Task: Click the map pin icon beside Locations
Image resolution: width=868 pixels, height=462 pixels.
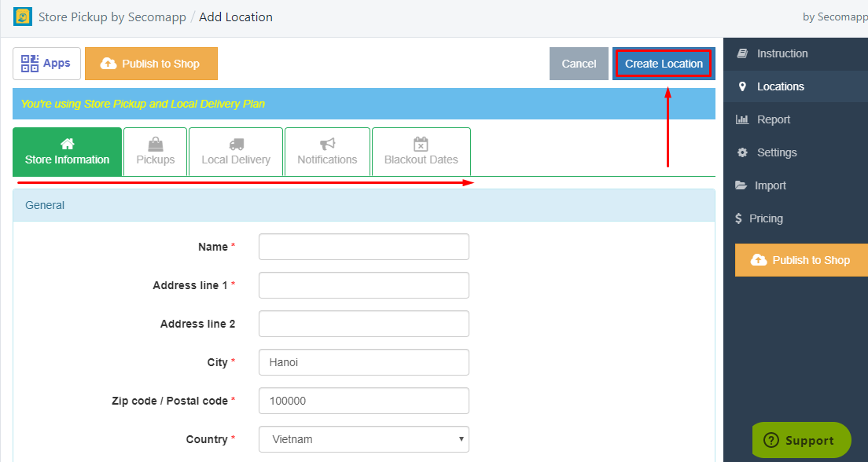Action: click(742, 86)
